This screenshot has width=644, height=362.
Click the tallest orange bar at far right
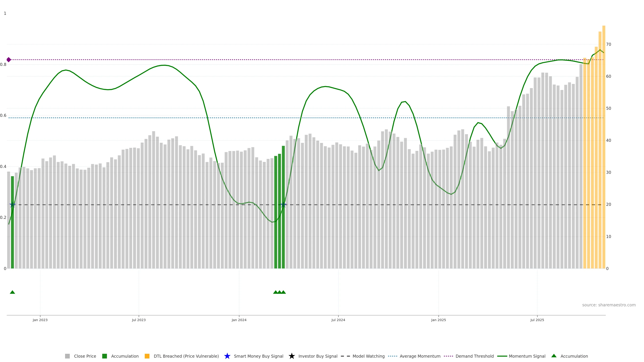coord(604,150)
